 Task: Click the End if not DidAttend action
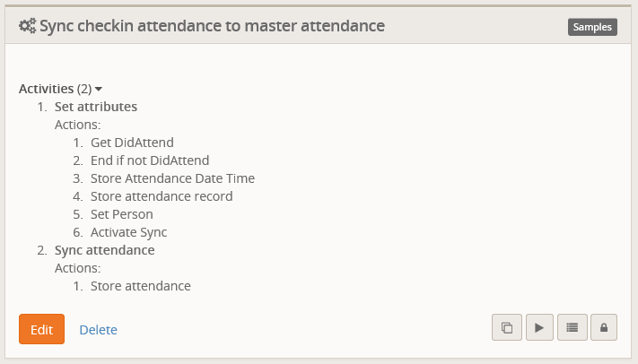click(150, 160)
